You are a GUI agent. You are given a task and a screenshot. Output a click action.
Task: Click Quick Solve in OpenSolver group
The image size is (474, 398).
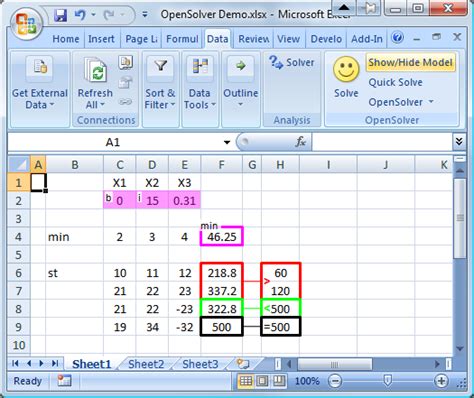[395, 82]
